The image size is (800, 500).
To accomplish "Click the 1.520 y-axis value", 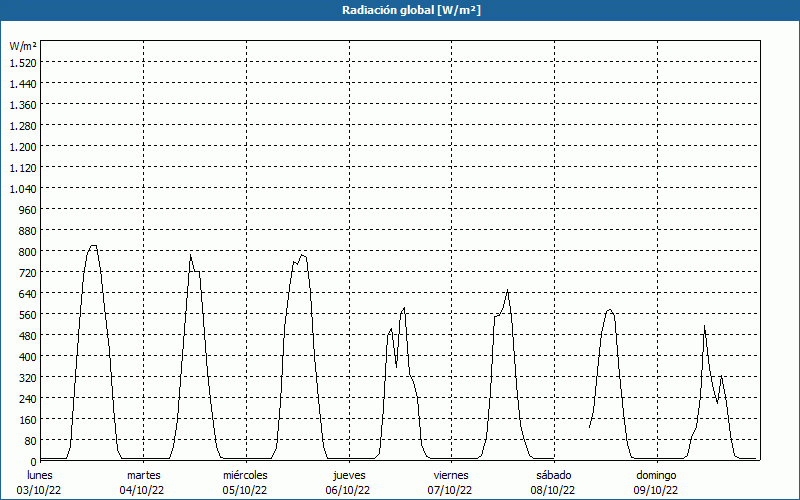I will tap(23, 62).
